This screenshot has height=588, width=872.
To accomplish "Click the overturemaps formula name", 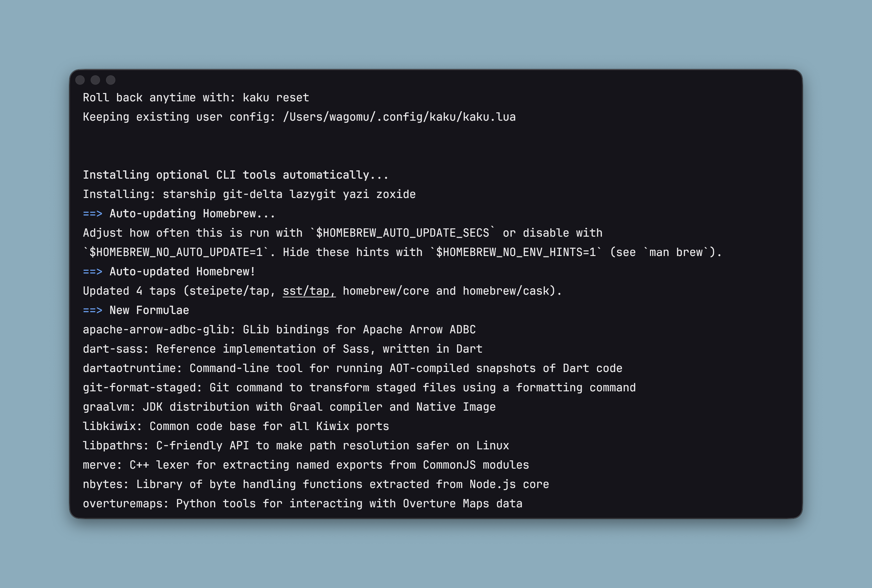I will [x=122, y=504].
